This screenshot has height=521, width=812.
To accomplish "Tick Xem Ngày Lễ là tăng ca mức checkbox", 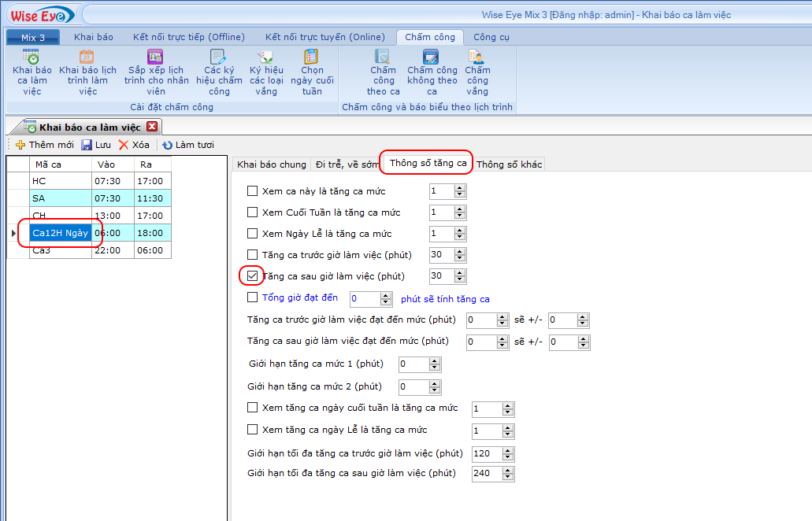I will (253, 234).
